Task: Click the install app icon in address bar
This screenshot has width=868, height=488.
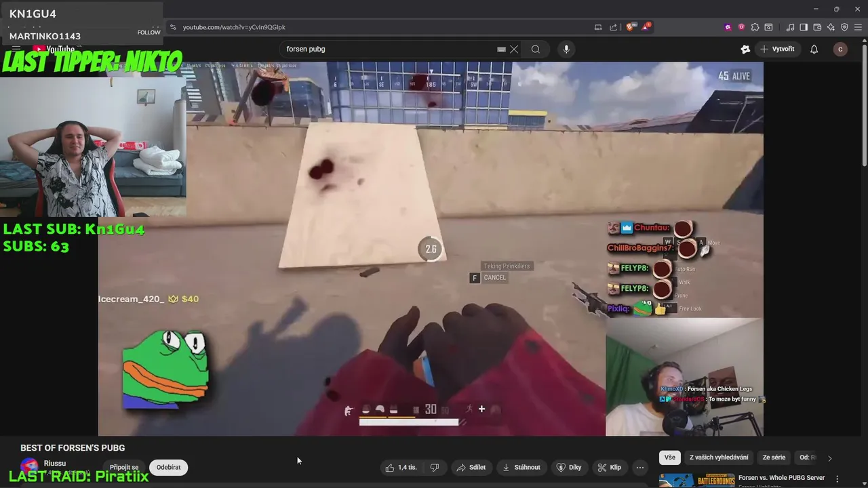Action: coord(598,27)
